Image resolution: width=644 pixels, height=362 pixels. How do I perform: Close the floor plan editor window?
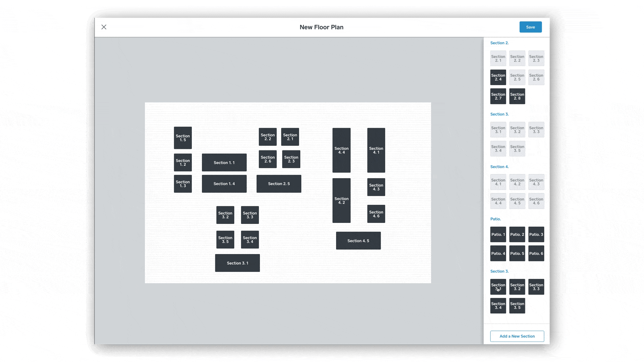(x=104, y=27)
